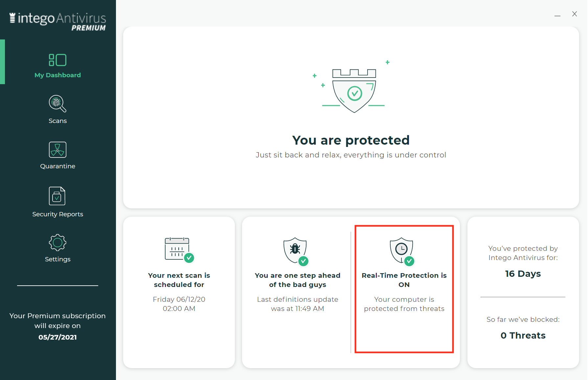Select the Quarantine menu label
Image resolution: width=588 pixels, height=380 pixels.
[57, 166]
